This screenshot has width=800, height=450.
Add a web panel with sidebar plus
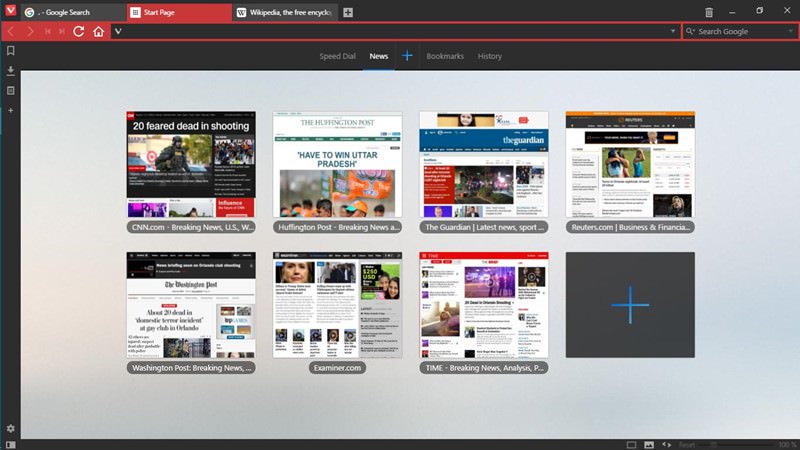coord(10,110)
